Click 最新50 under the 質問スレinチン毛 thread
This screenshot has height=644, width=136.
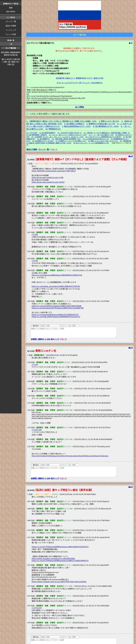(x=41, y=478)
